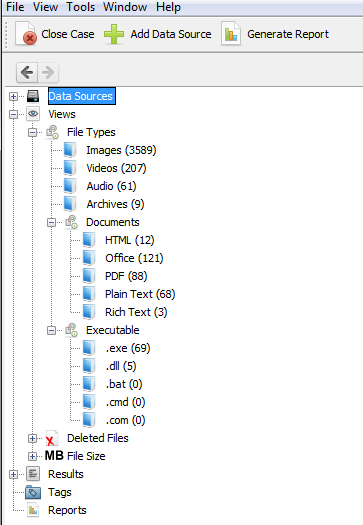Click the Close Case button
Viewport: 363px width, 525px height.
coord(55,34)
